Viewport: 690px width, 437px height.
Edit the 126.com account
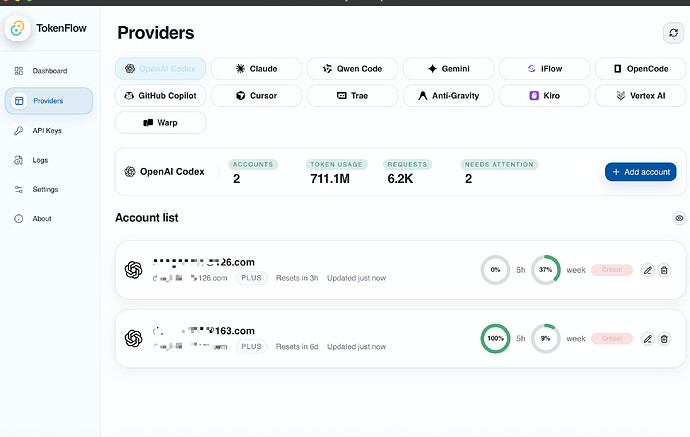(648, 270)
